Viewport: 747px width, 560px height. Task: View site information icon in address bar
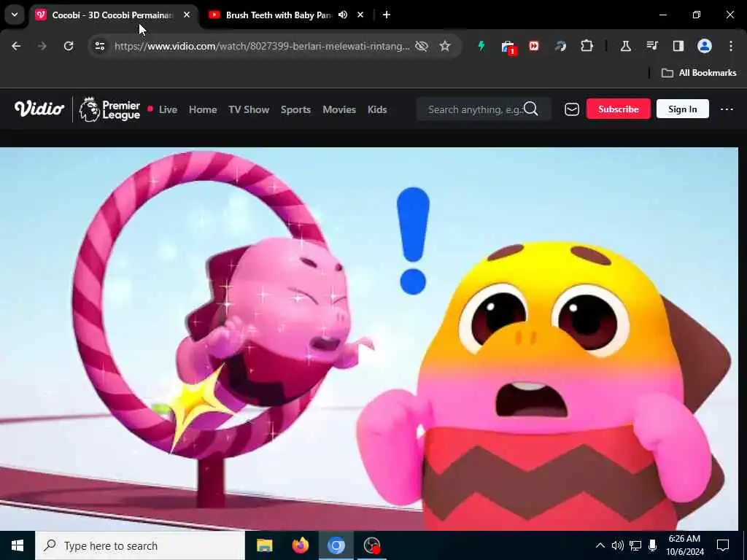point(99,46)
